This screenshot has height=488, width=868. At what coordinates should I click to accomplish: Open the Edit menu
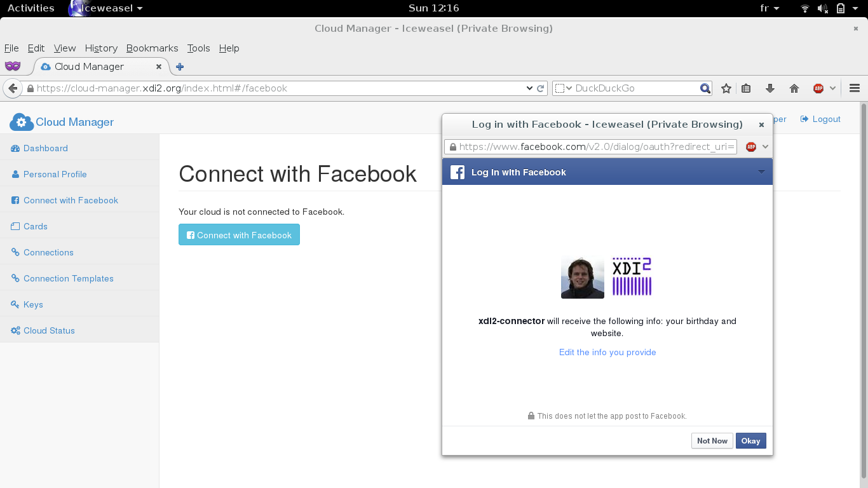tap(36, 48)
